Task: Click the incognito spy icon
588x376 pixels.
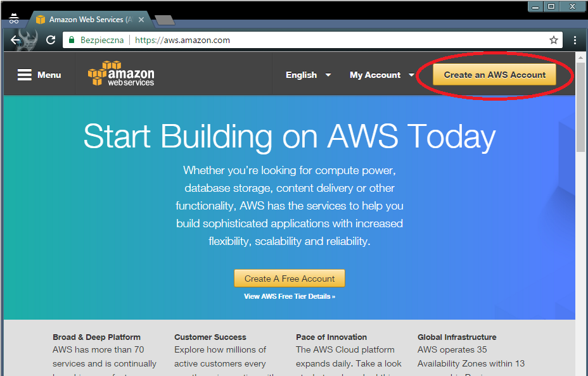Action: point(14,19)
